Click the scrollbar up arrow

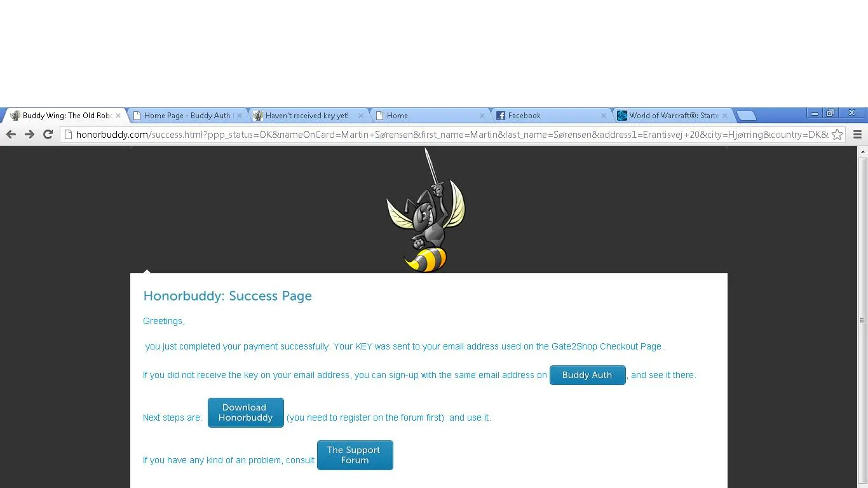click(x=862, y=152)
